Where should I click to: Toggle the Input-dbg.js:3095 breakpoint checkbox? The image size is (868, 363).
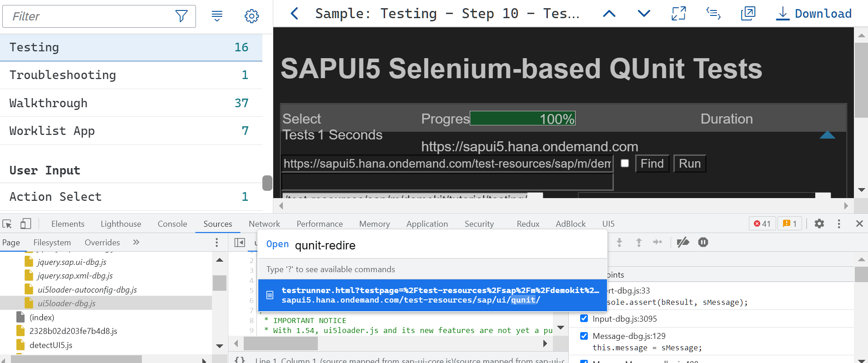[x=584, y=318]
